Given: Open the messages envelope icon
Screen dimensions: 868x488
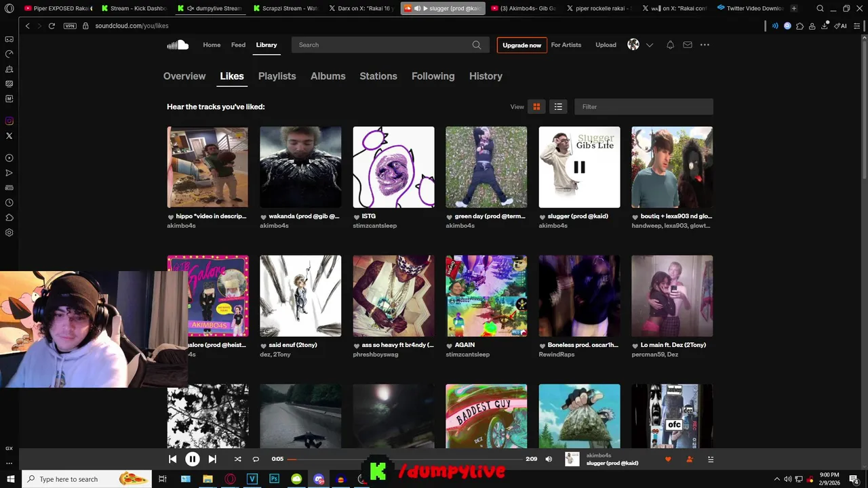Looking at the screenshot, I should [688, 45].
